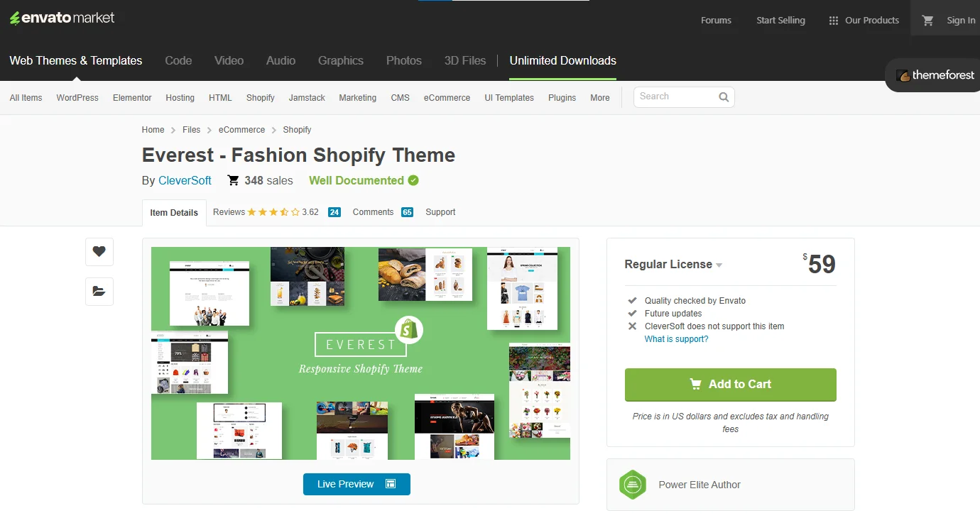Click the $59 price text

click(x=819, y=264)
